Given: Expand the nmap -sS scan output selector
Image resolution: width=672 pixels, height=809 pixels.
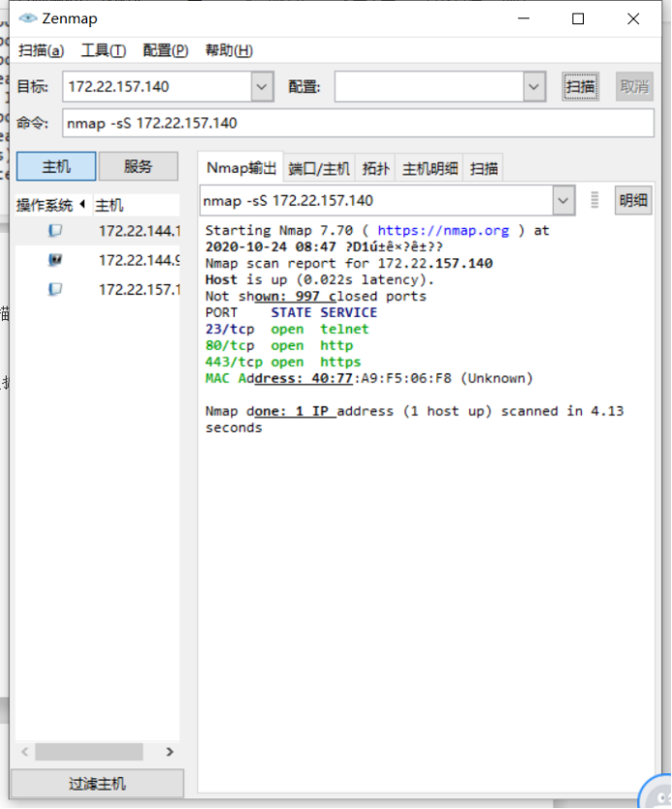Looking at the screenshot, I should (563, 200).
